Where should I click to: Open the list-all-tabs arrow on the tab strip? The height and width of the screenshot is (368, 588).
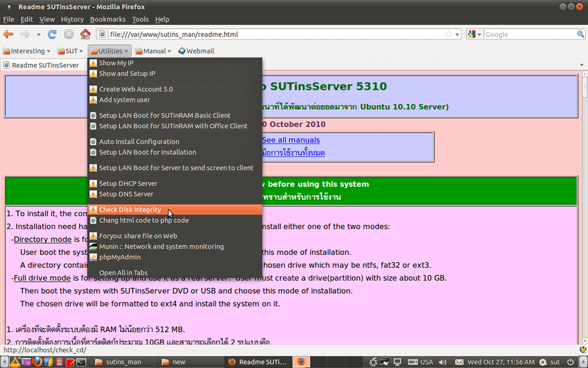click(x=582, y=65)
